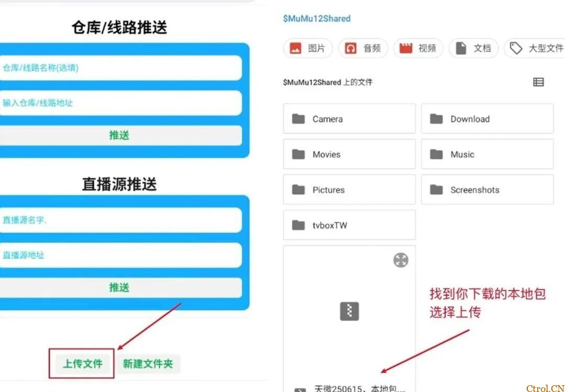Image resolution: width=565 pixels, height=392 pixels.
Task: Filter by 音频 category chip
Action: pos(363,48)
